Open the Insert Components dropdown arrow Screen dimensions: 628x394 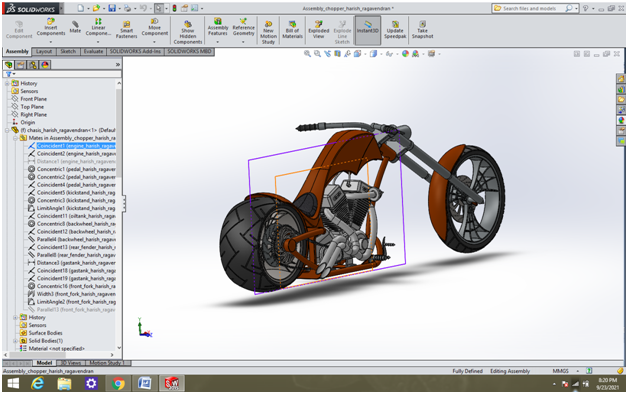coord(50,41)
